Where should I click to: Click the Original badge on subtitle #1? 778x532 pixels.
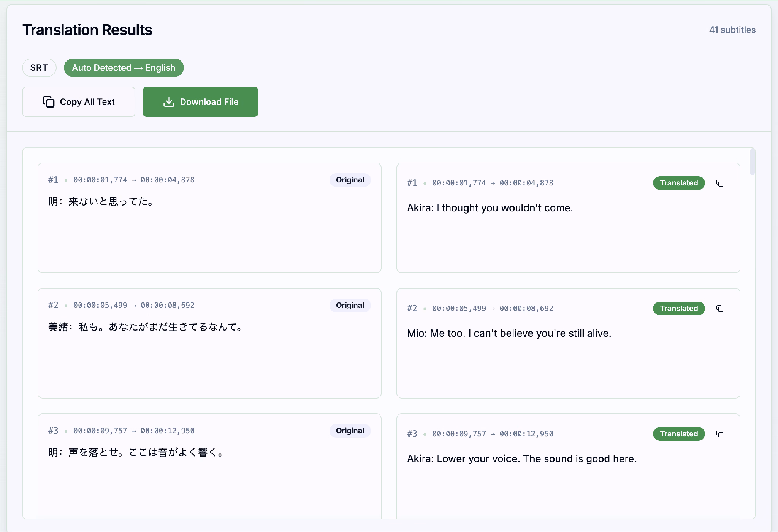350,180
